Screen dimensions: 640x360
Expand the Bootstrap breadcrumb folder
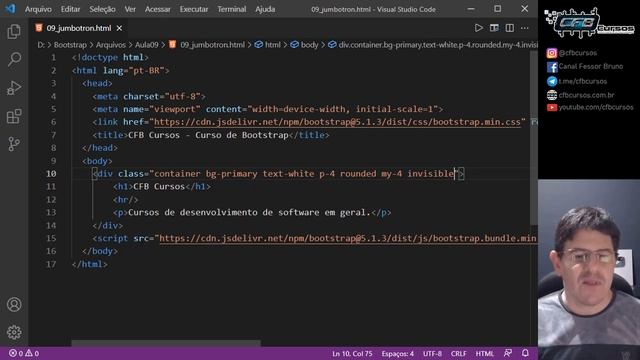point(70,45)
